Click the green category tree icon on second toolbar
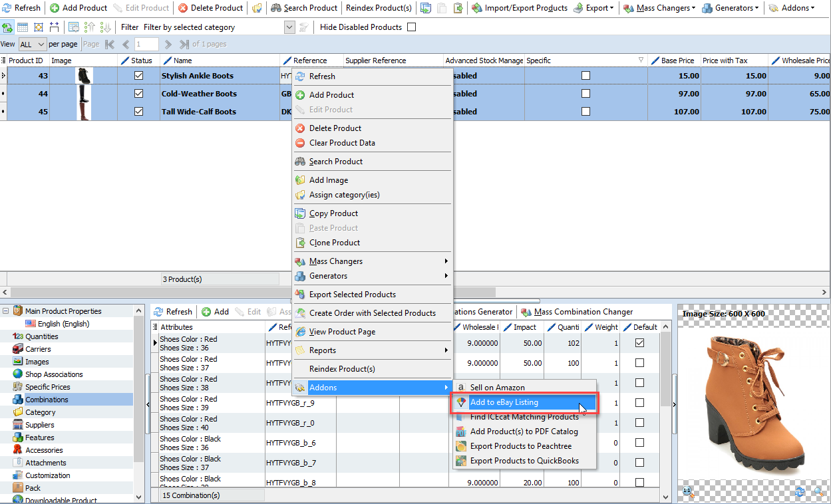Screen dimensions: 831x504 7,27
